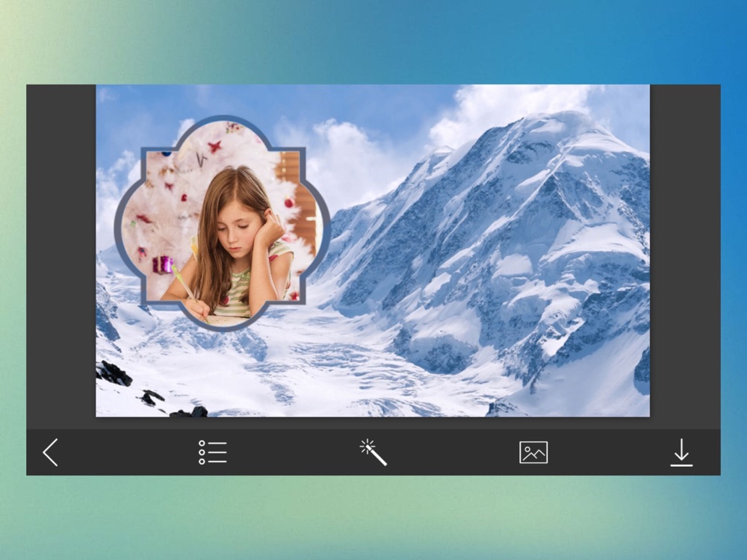The width and height of the screenshot is (747, 560).
Task: Select the girl's photo inside the frame
Action: pos(223,223)
